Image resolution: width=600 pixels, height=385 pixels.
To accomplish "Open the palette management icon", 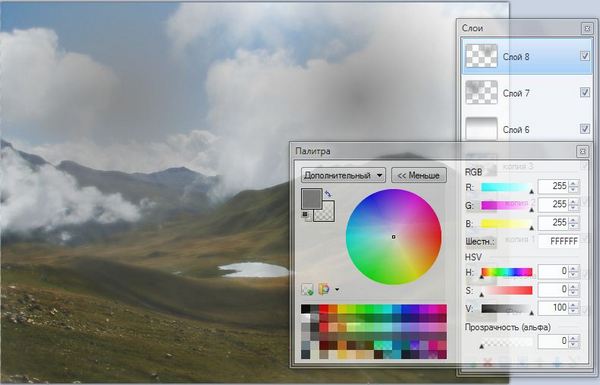I will pos(324,289).
